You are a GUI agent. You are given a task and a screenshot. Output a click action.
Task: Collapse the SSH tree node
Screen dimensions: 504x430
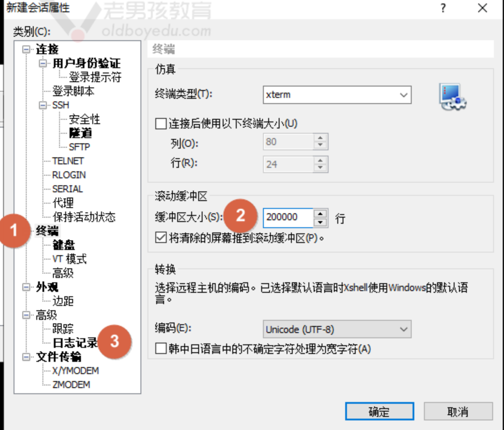[43, 105]
